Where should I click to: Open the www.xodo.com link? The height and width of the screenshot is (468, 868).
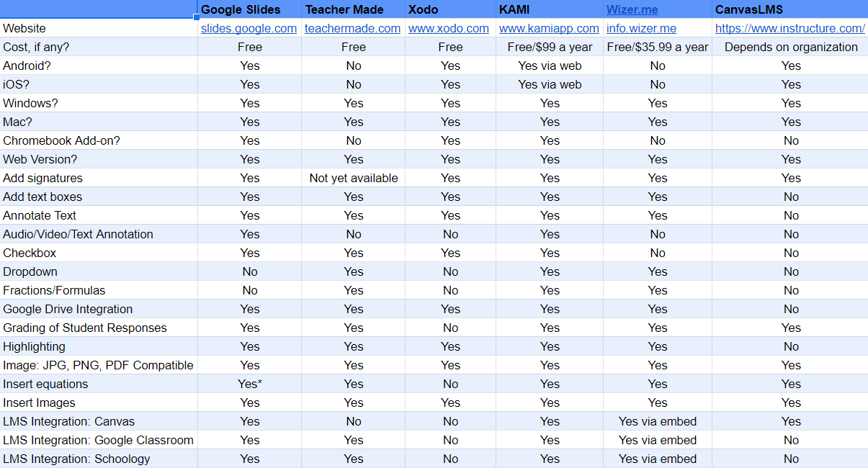pos(449,28)
